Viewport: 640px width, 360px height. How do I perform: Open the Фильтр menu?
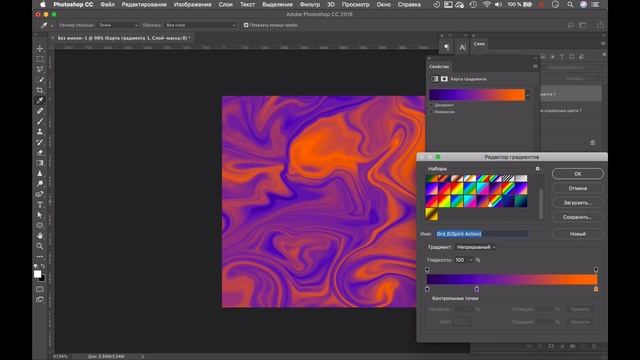(310, 4)
